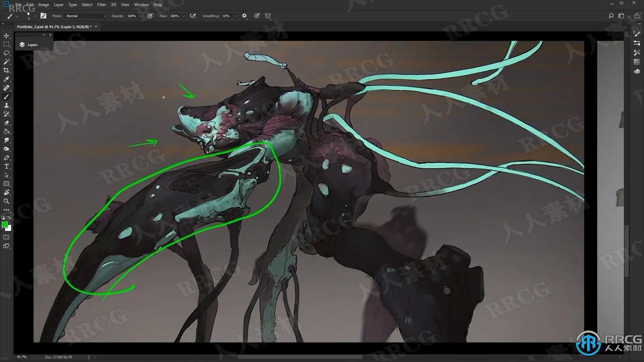Pick the Eyedropper tool

6,79
